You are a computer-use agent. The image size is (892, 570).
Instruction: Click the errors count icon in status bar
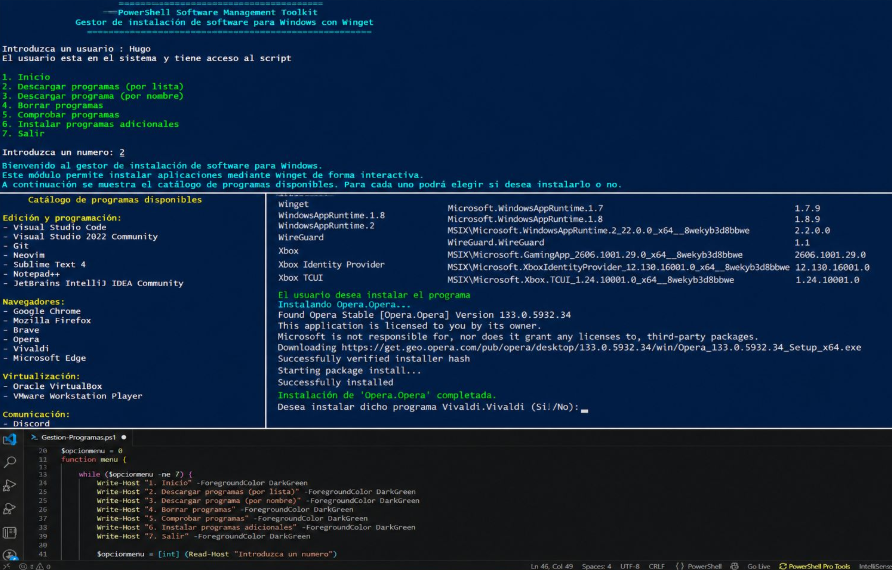point(23,566)
